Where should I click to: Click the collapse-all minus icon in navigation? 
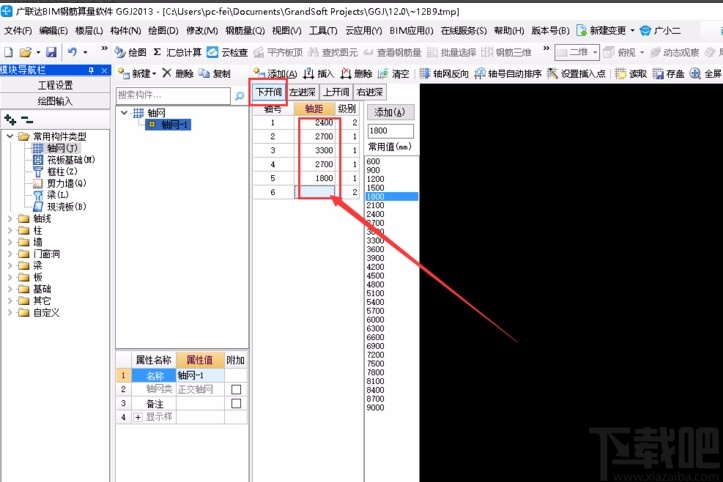coord(27,121)
